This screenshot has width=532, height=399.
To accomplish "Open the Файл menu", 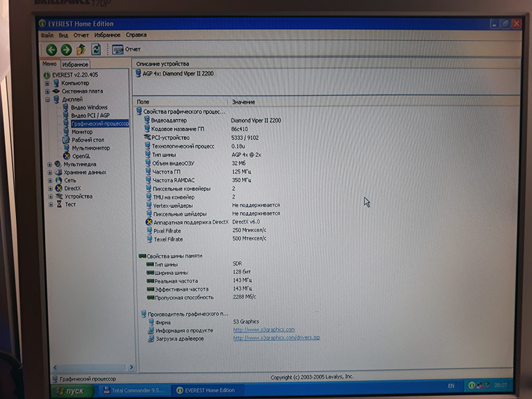I will tap(47, 35).
